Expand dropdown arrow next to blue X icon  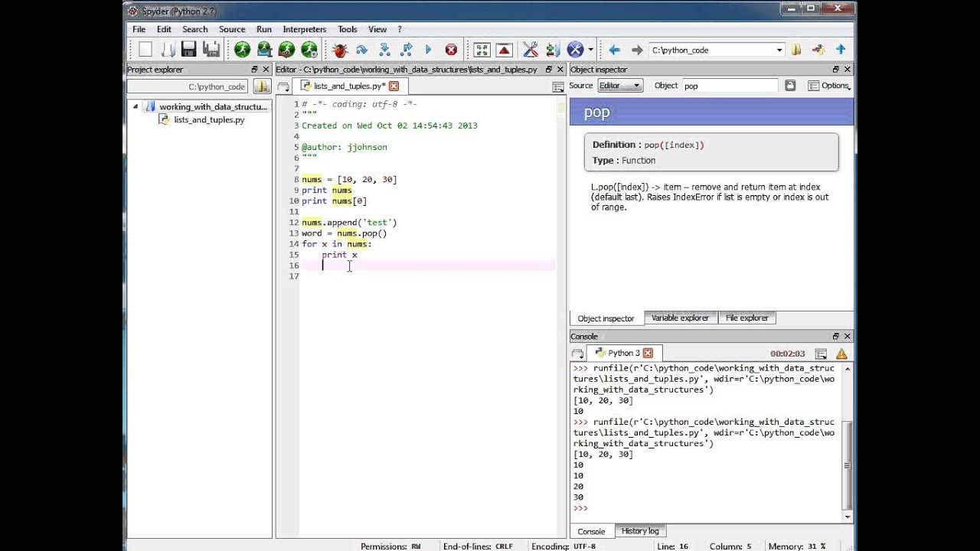(590, 50)
